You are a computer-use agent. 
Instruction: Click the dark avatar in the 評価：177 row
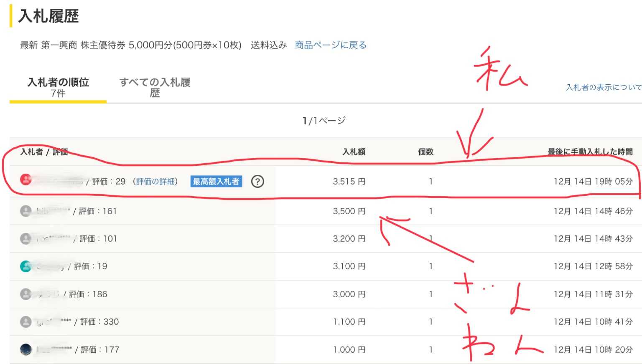click(26, 349)
